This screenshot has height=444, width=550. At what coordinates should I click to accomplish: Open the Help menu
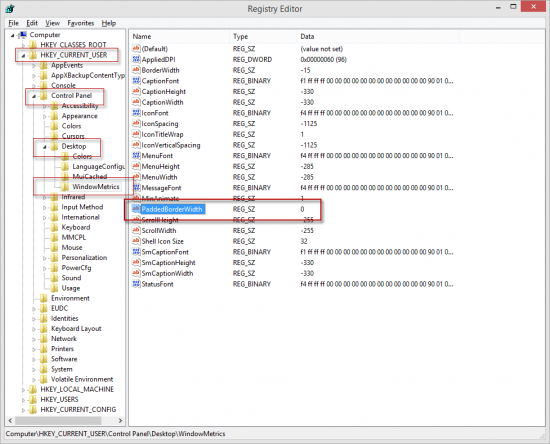pos(109,23)
